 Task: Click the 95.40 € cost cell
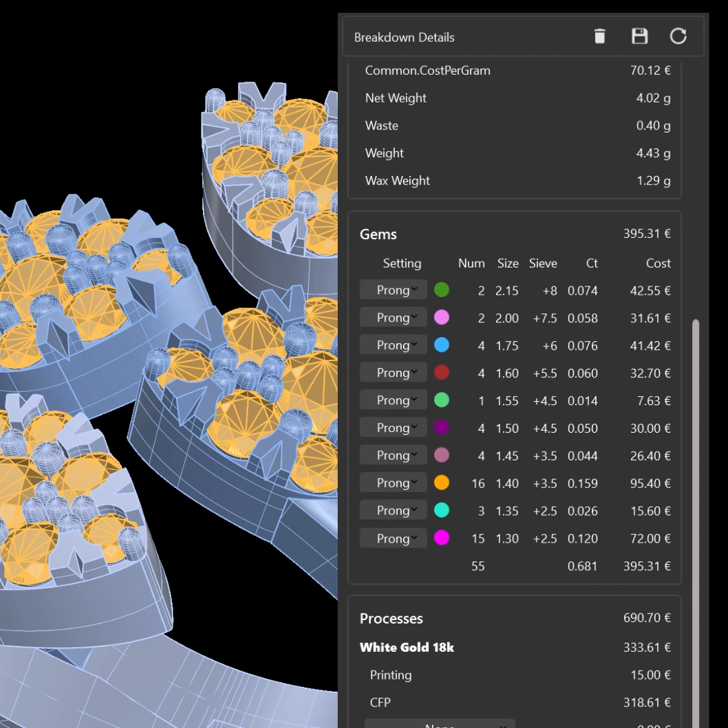[650, 483]
